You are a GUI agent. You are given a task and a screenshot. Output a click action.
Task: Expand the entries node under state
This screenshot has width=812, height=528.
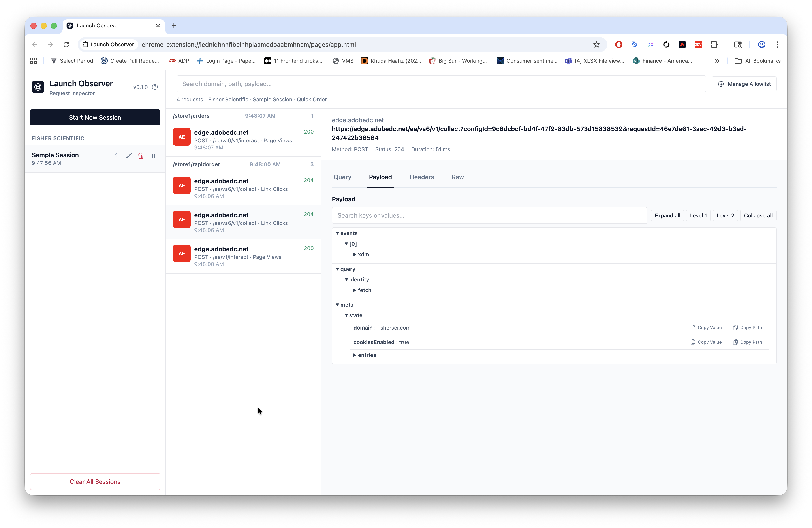355,355
